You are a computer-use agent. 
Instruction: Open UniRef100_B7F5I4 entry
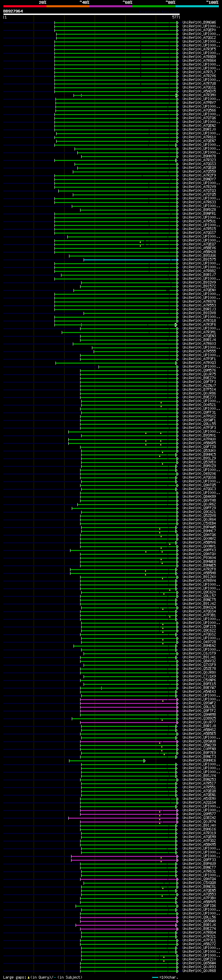(199, 390)
